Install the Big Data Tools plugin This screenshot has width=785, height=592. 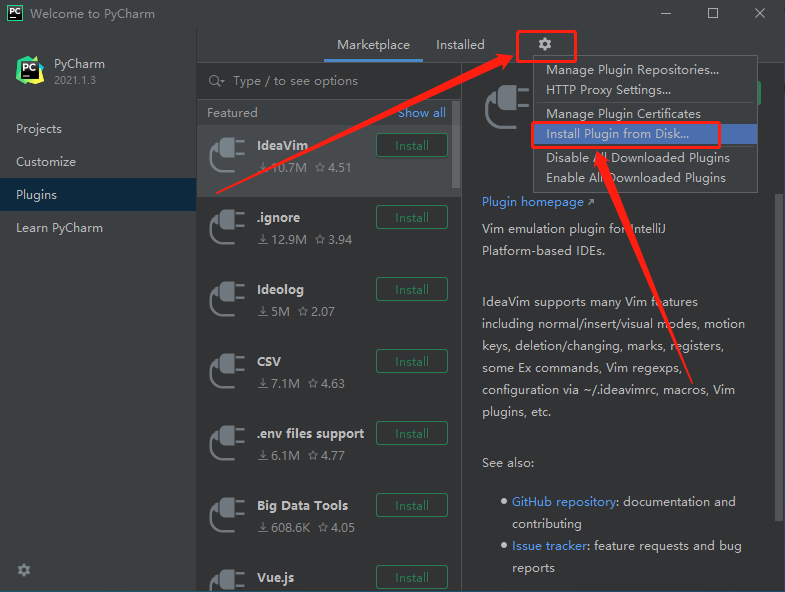coord(412,505)
